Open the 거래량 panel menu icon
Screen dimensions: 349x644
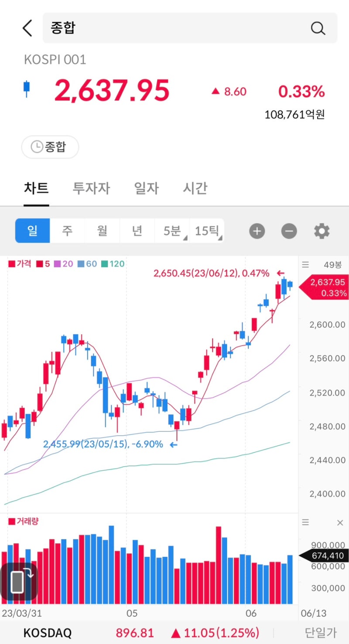click(305, 522)
